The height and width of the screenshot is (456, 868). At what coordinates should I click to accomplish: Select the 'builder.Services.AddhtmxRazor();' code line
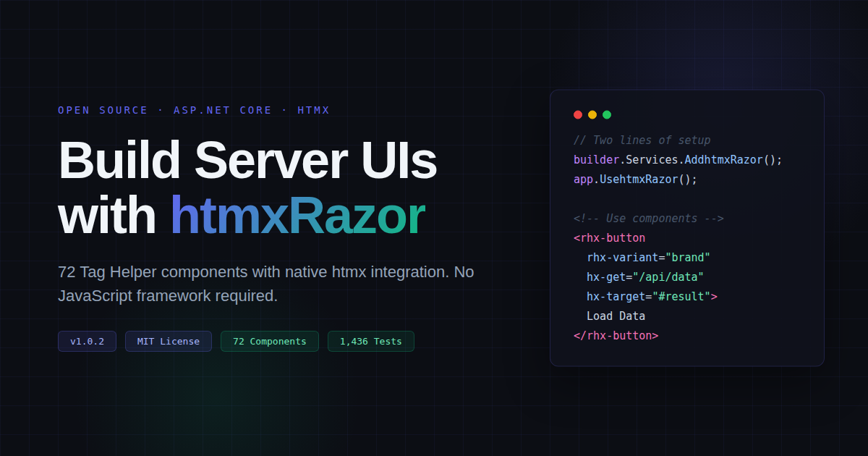676,159
